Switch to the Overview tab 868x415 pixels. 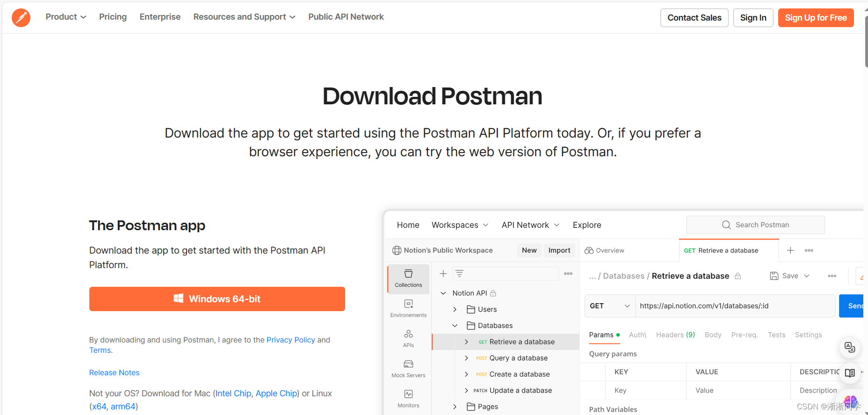click(x=604, y=250)
